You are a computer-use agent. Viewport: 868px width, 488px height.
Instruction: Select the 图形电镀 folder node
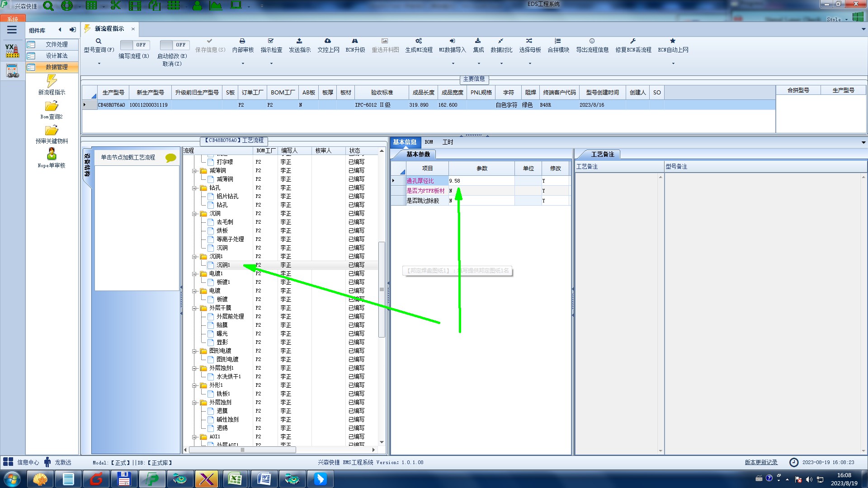pos(220,351)
